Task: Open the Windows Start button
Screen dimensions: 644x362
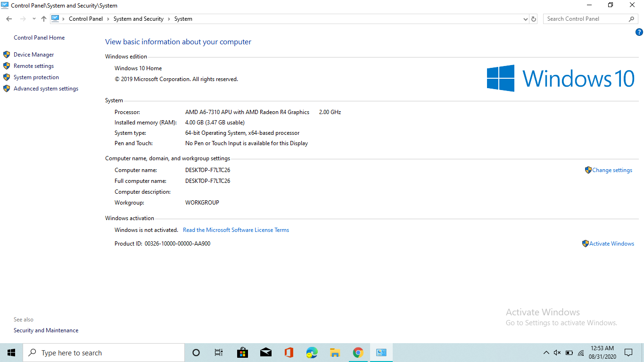Action: (11, 353)
